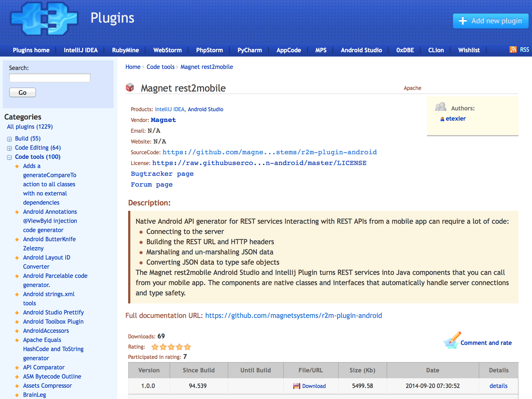The height and width of the screenshot is (399, 532).
Task: Download version 1.0.0 plugin file
Action: pos(314,386)
